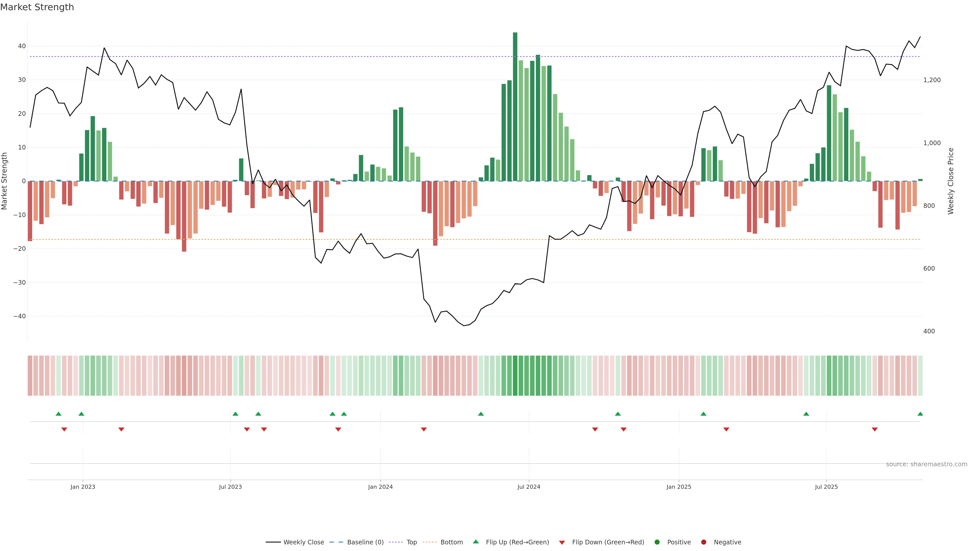Click Flip Up green triangle legend icon
The image size is (980, 551).
pyautogui.click(x=475, y=542)
